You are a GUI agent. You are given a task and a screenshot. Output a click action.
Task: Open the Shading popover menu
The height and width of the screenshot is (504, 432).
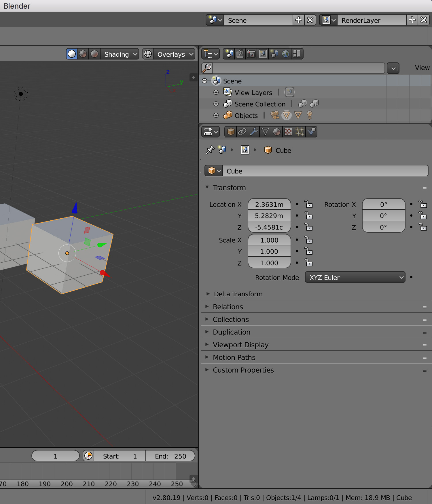coord(120,54)
